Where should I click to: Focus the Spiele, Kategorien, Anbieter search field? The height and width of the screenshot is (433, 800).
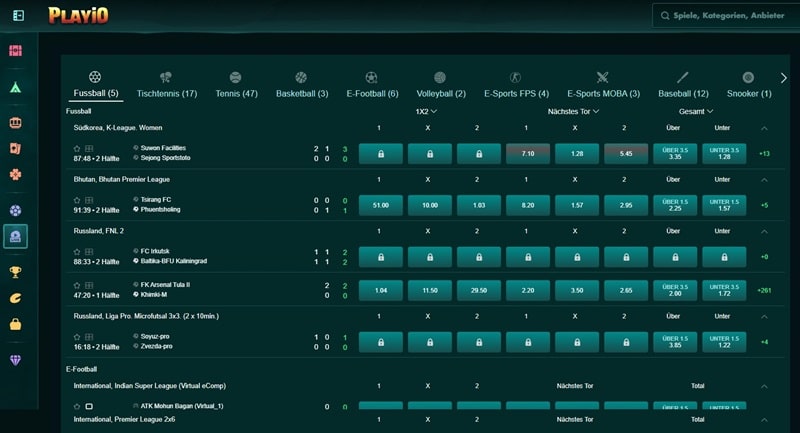tap(726, 15)
